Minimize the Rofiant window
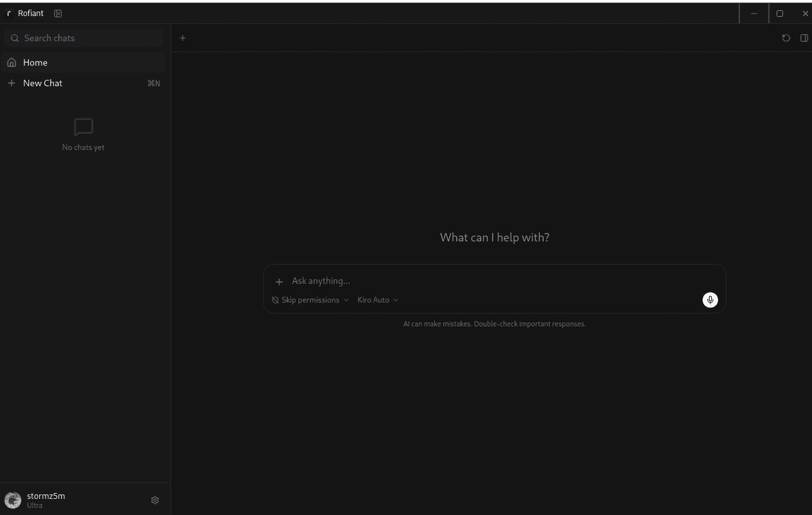This screenshot has height=515, width=812. point(754,14)
